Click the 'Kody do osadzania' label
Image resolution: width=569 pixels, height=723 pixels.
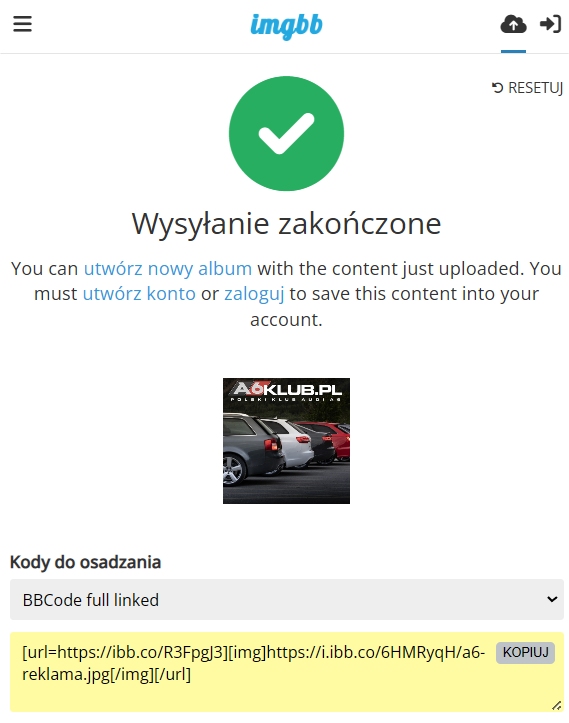click(85, 562)
